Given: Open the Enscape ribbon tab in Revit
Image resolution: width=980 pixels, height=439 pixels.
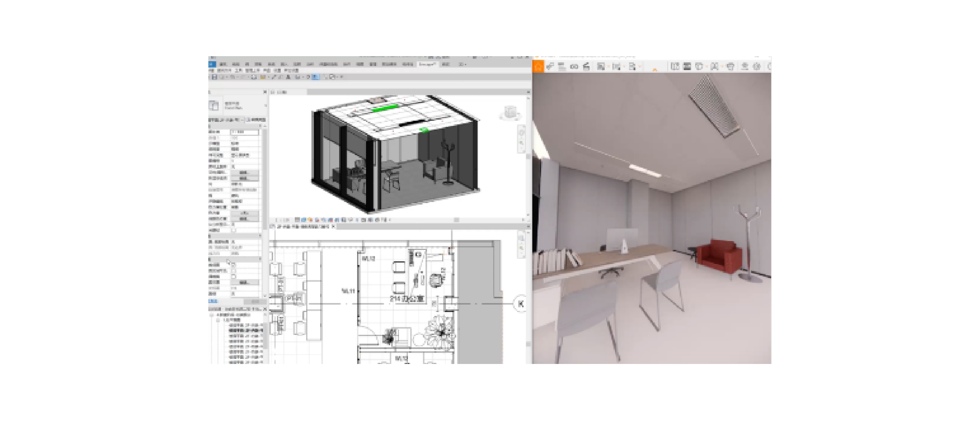Looking at the screenshot, I should (x=427, y=64).
